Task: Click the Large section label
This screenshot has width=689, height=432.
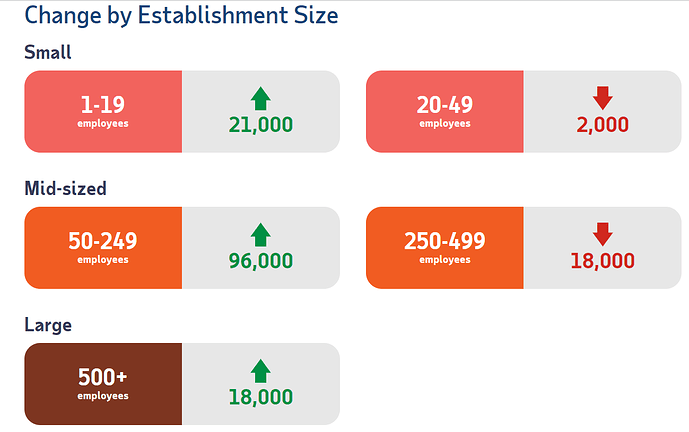Action: [x=48, y=326]
